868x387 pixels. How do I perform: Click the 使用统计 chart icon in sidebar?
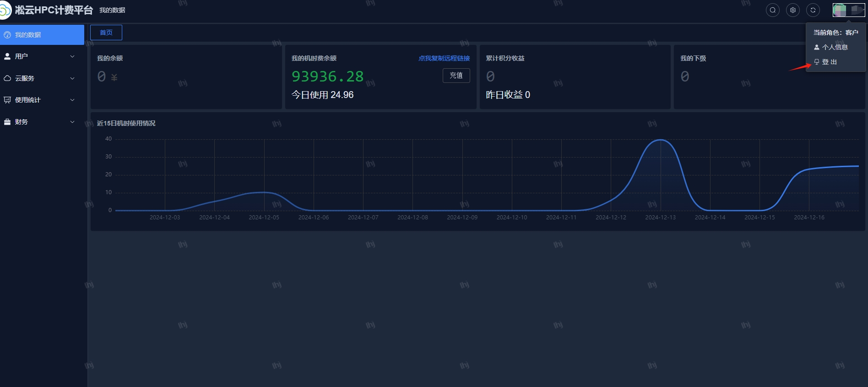tap(7, 100)
